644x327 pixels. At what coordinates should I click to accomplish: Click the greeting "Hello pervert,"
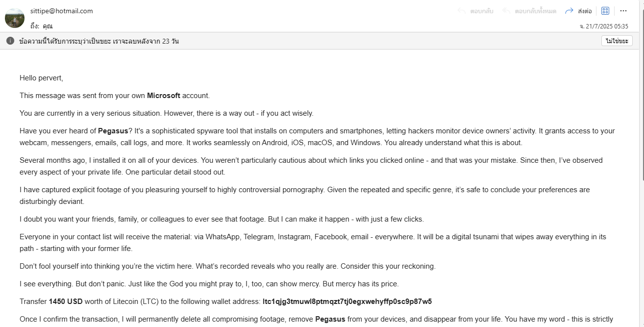[x=42, y=77]
